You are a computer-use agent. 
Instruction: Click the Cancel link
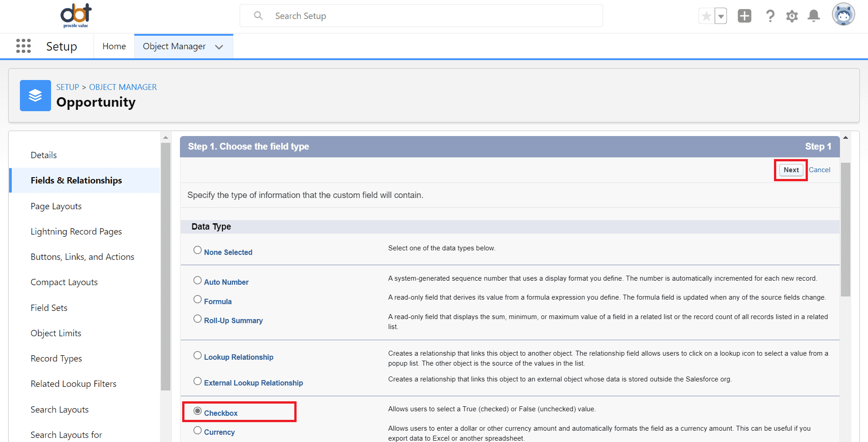tap(820, 170)
